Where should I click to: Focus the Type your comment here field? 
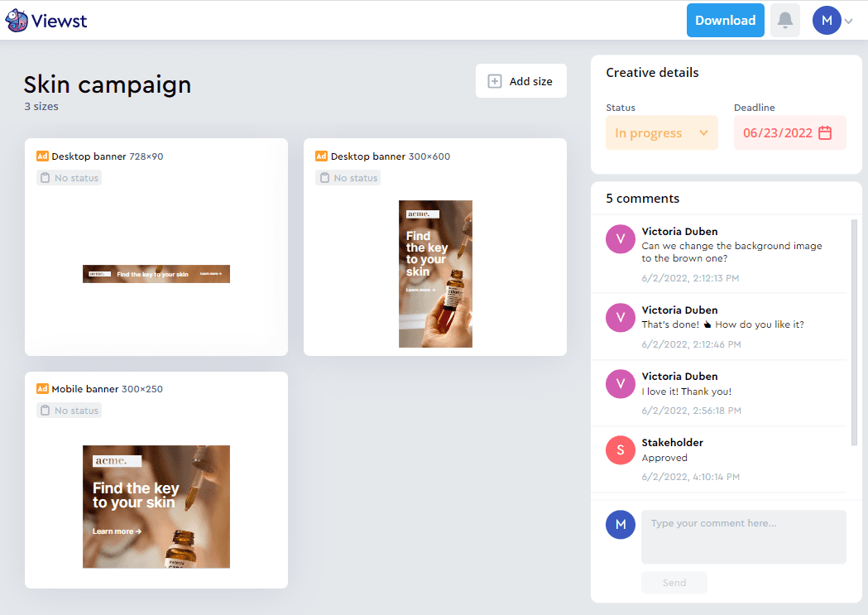(x=743, y=536)
